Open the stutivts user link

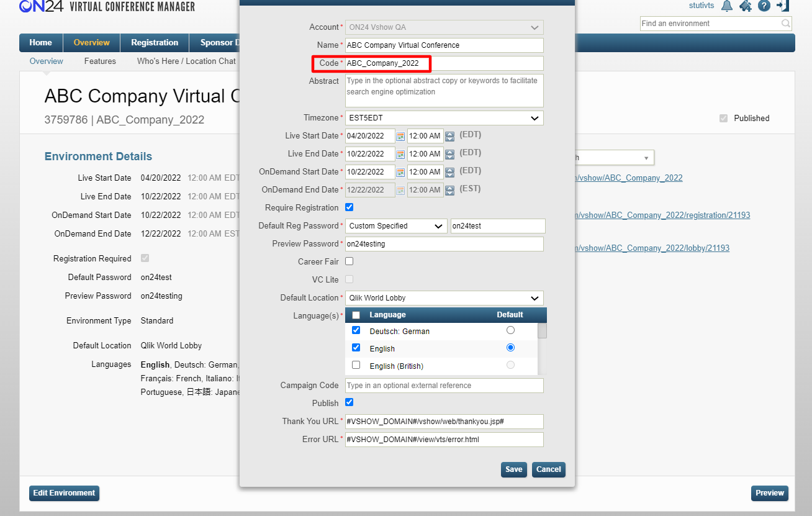coord(701,6)
